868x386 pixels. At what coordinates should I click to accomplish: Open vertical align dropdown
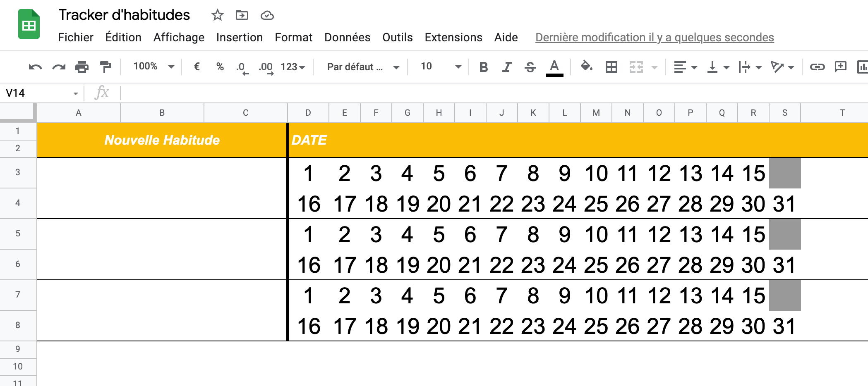(718, 67)
